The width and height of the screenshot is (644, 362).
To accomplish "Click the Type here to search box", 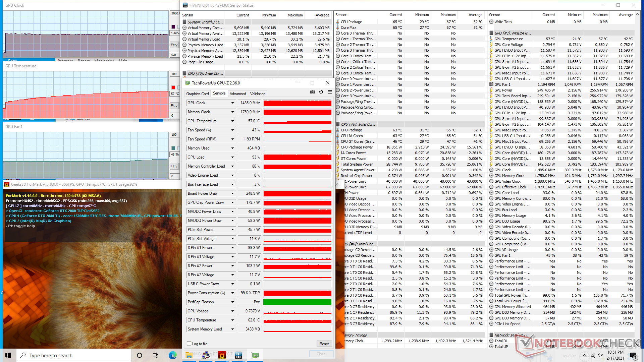I will 74,355.
